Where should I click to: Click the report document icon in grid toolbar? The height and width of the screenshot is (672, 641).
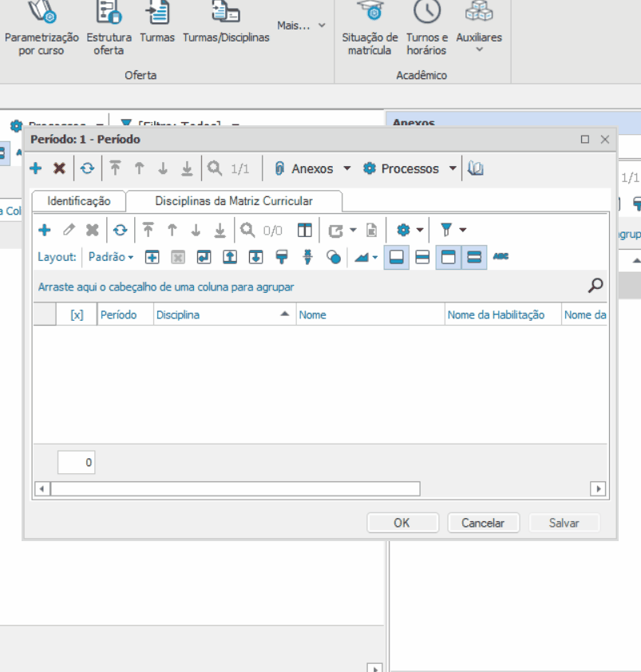coord(372,230)
